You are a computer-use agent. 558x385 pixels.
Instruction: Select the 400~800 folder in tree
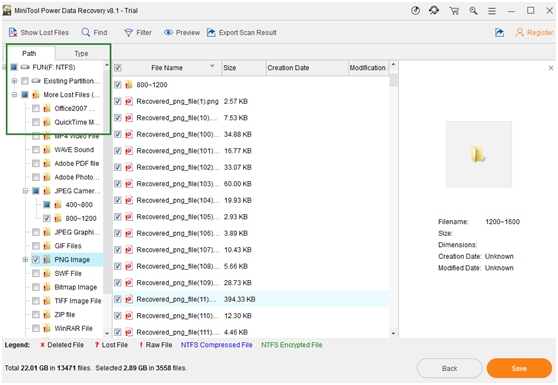[79, 205]
